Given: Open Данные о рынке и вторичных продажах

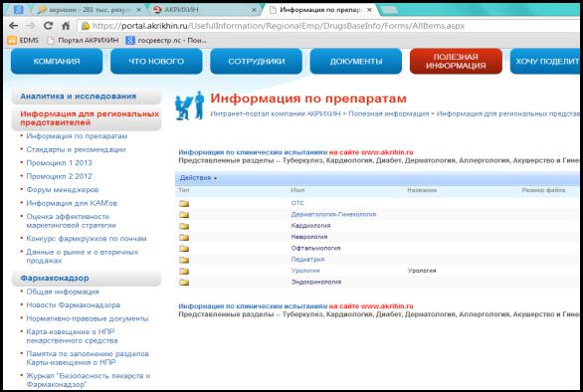Looking at the screenshot, I should (x=83, y=257).
